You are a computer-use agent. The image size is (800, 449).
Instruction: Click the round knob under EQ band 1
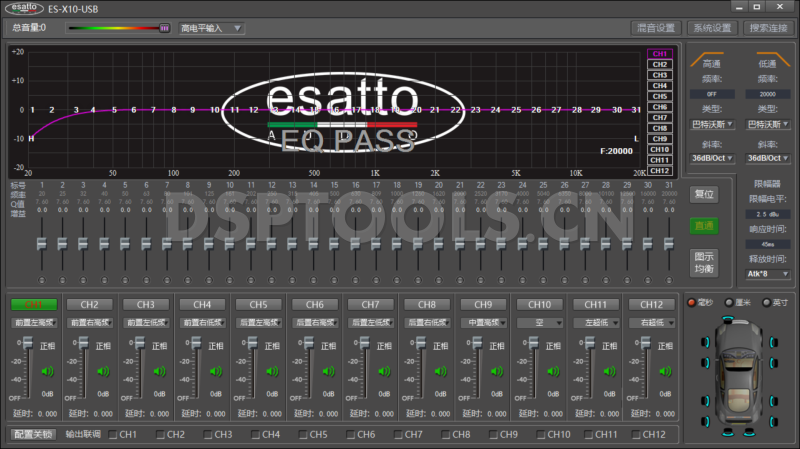click(x=42, y=280)
